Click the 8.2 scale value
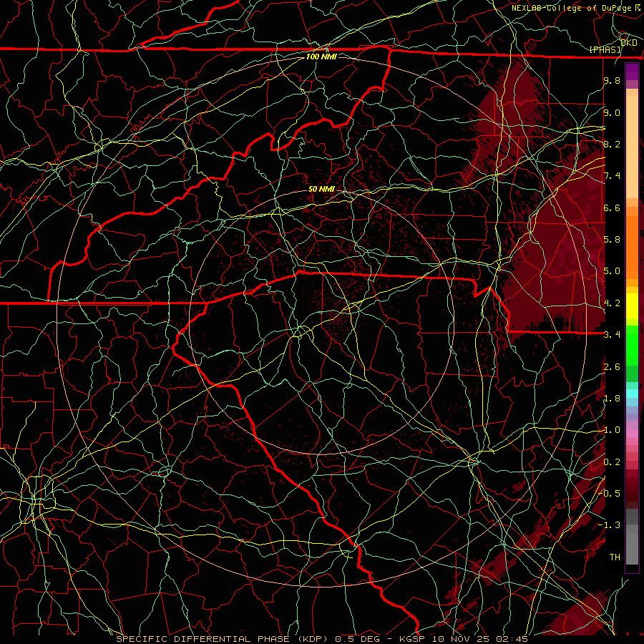This screenshot has width=644, height=644. [612, 144]
